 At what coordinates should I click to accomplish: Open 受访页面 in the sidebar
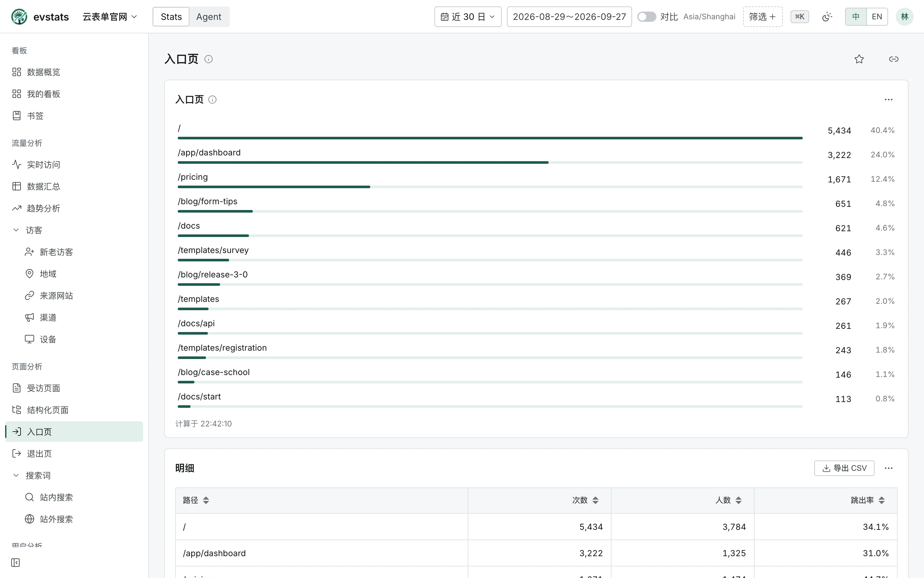click(74, 389)
